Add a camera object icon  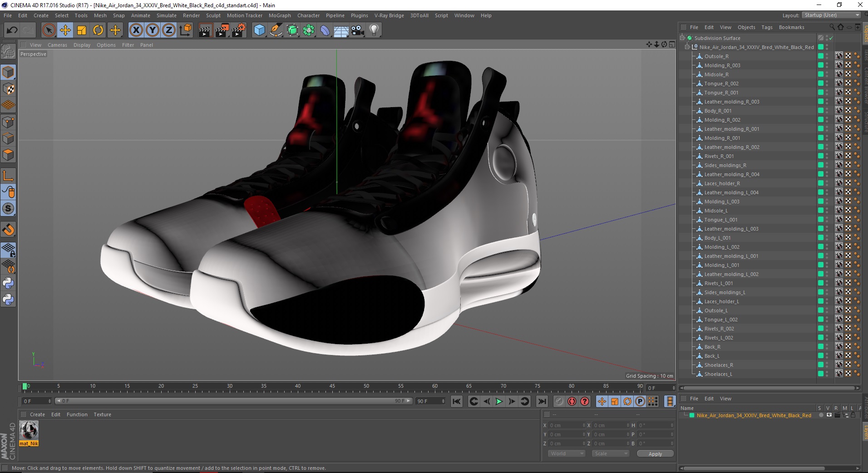click(x=358, y=30)
